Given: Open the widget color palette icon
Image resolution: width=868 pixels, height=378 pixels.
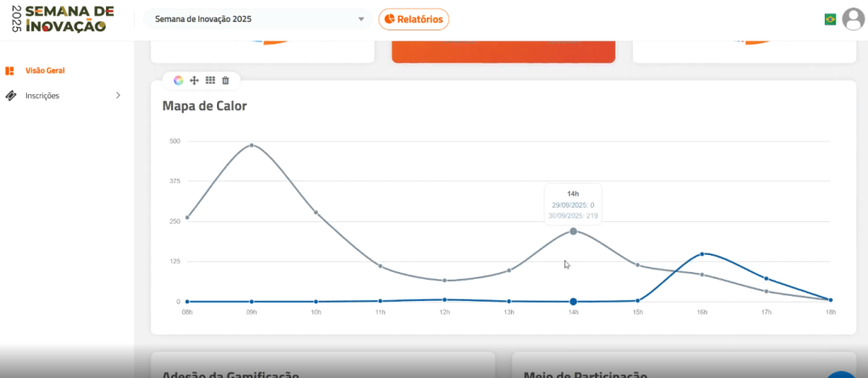Looking at the screenshot, I should point(178,81).
